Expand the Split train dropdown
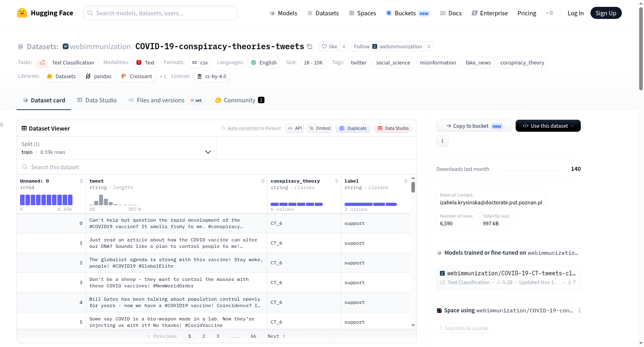Viewport: 644px width, 347px height. click(117, 148)
